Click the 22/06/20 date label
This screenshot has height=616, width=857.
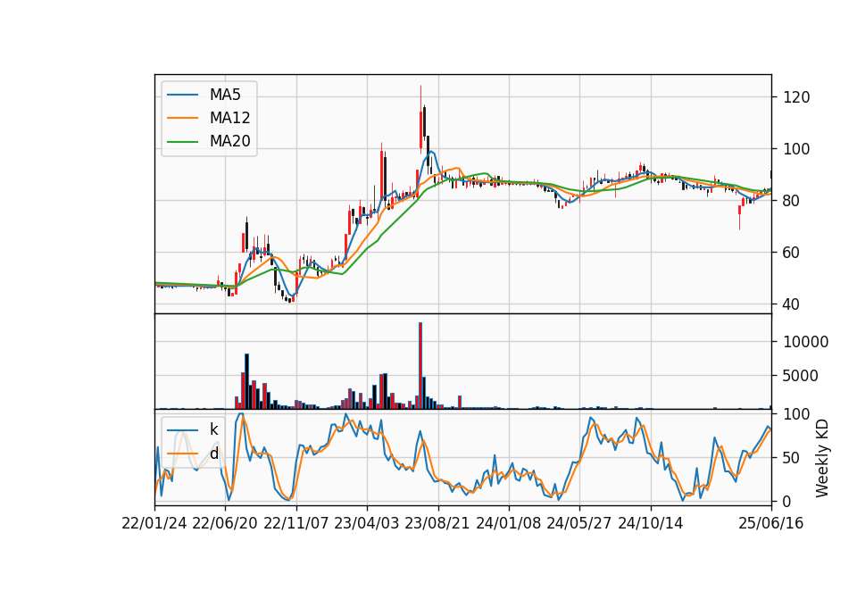(x=225, y=524)
